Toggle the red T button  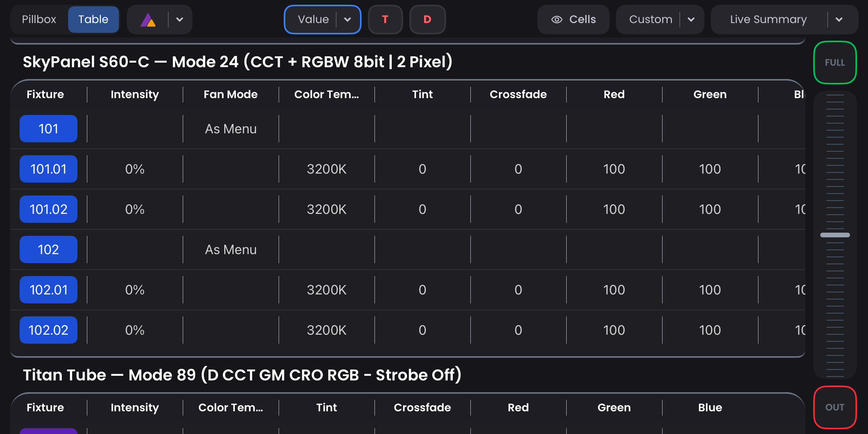385,20
